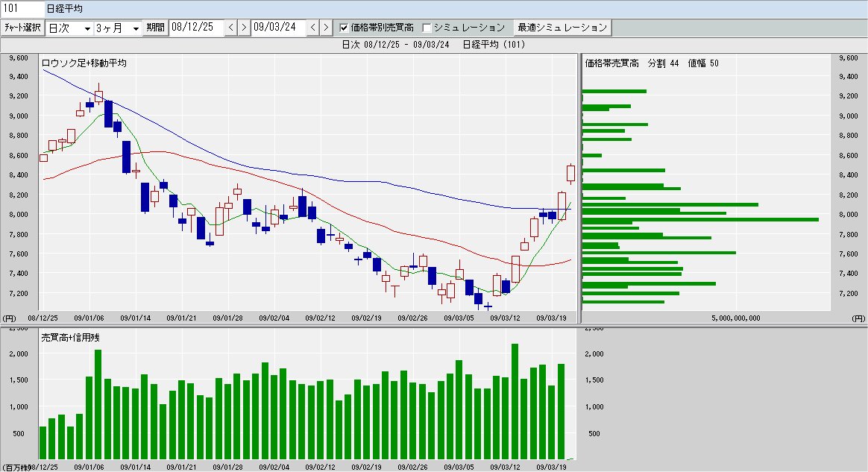Step the end date backward arrow
The height and width of the screenshot is (472, 868).
pos(313,28)
